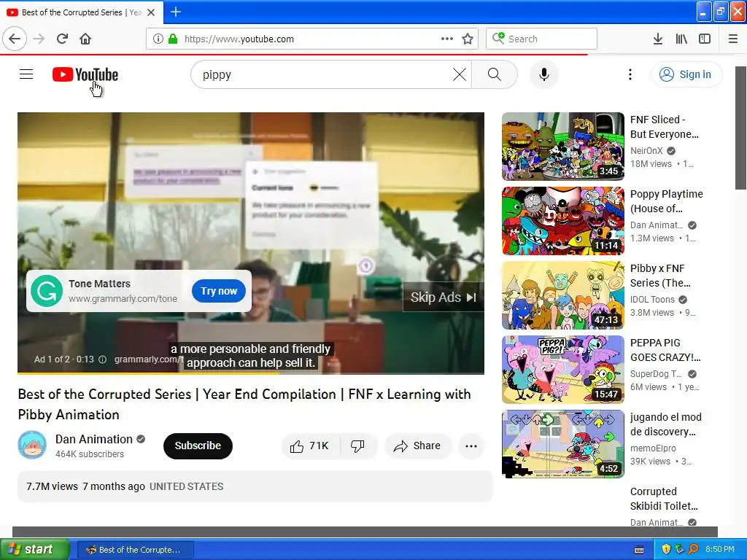Open the Firefox library icon

(x=681, y=39)
